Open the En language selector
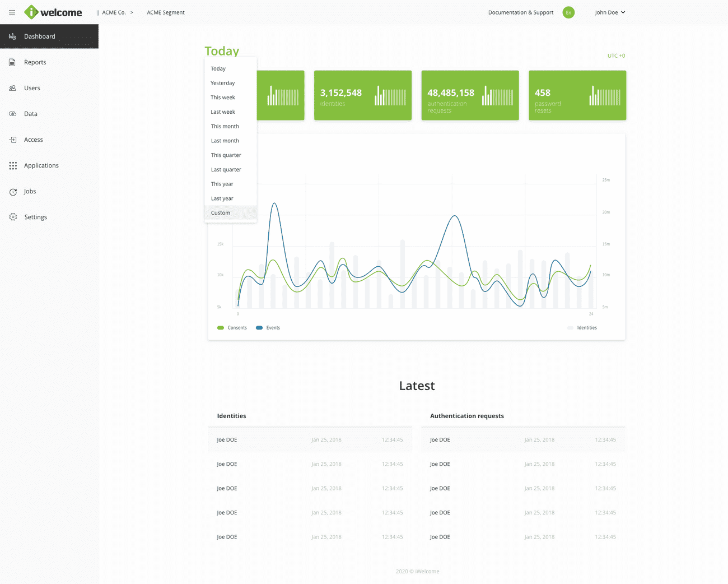Viewport: 728px width, 584px height. (x=568, y=12)
